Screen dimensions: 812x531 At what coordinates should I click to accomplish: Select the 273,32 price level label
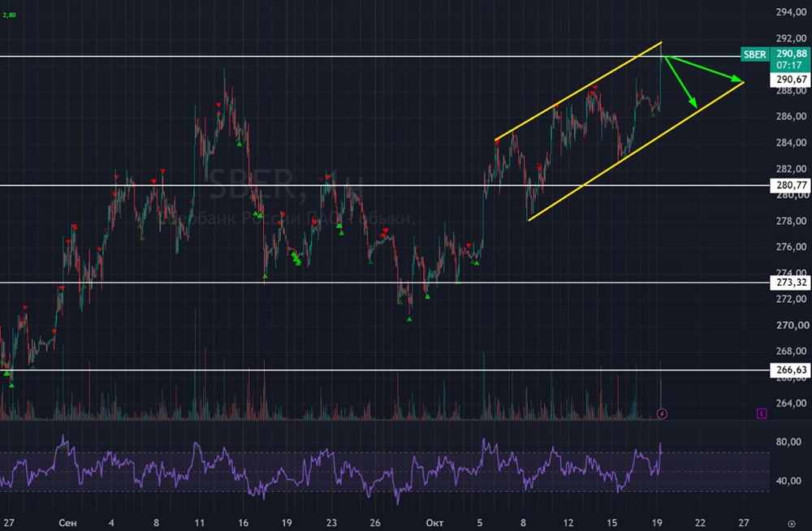pos(791,283)
